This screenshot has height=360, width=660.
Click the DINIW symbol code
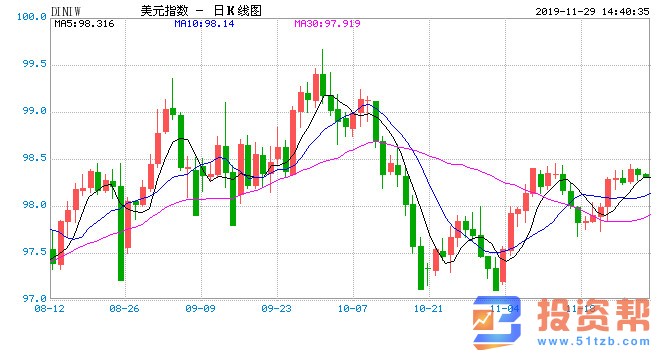(66, 12)
